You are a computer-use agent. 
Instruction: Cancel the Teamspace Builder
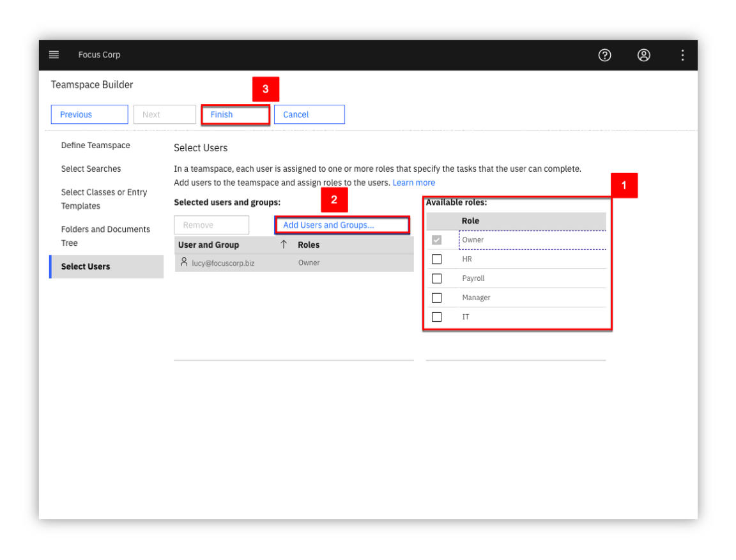(309, 114)
